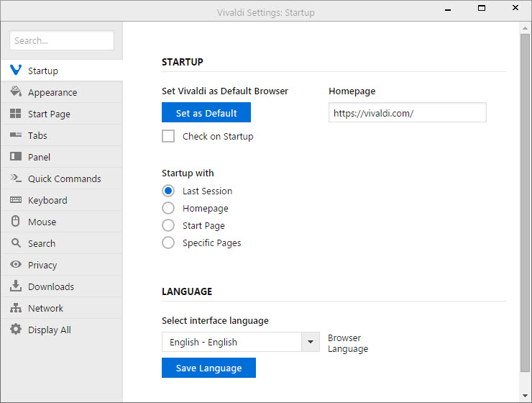Click the Homepage URL input field
Screen dimensions: 532x403
pos(408,112)
